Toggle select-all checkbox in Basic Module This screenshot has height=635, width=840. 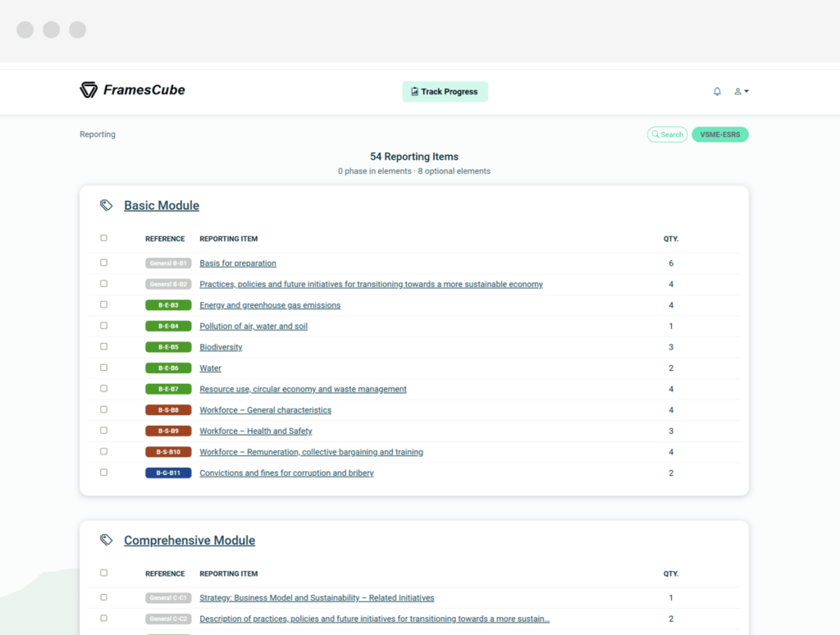click(104, 238)
